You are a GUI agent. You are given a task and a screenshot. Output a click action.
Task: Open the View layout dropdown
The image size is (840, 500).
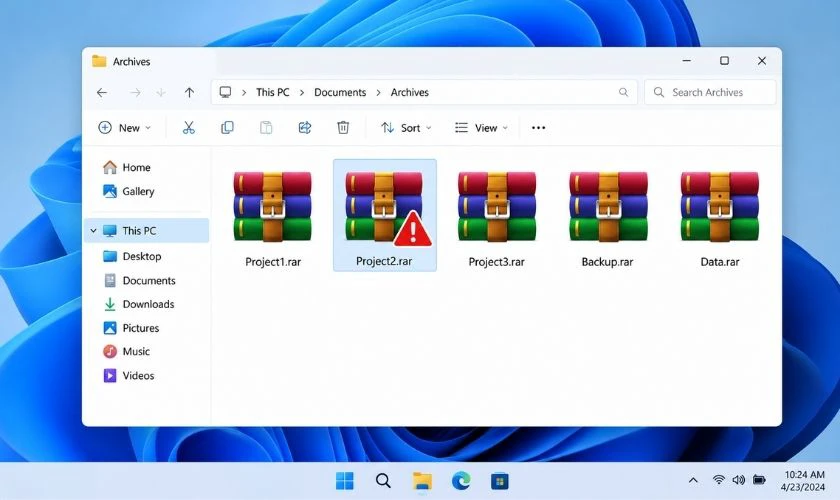click(481, 128)
